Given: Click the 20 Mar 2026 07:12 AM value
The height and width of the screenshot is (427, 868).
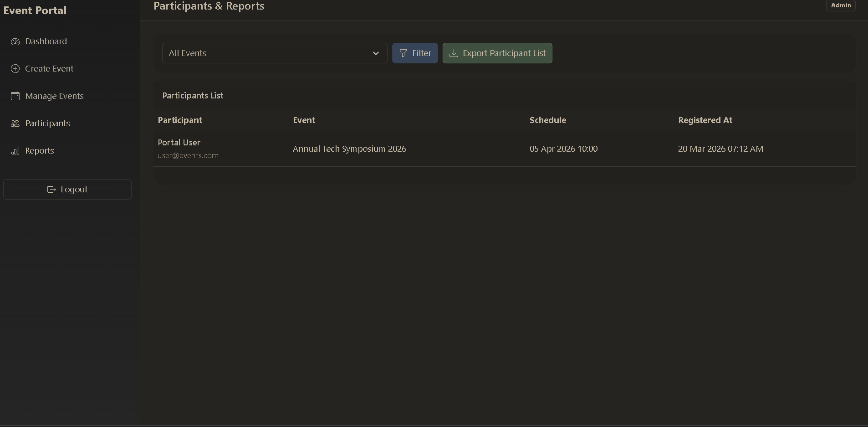Looking at the screenshot, I should (720, 149).
